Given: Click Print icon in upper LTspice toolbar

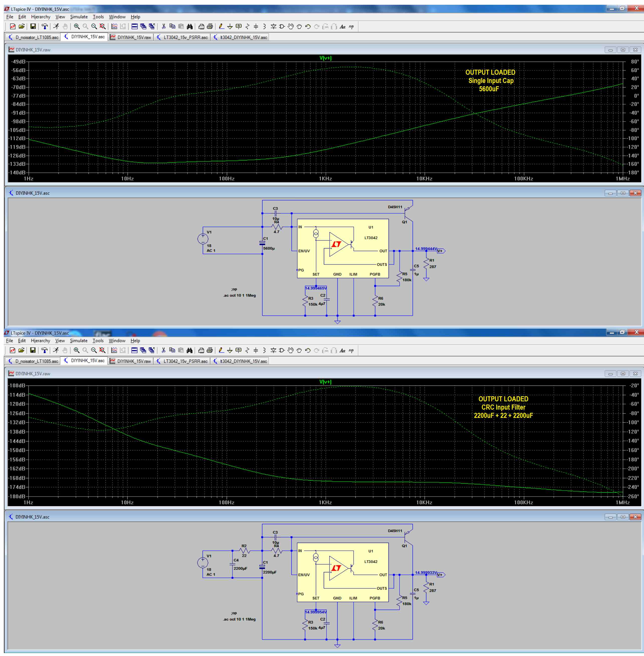Looking at the screenshot, I should coord(210,26).
